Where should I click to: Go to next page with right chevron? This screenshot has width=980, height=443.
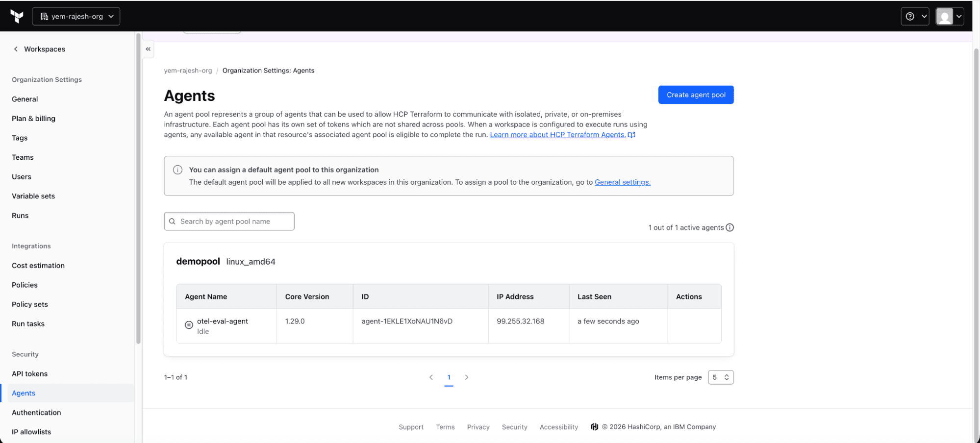(x=467, y=377)
